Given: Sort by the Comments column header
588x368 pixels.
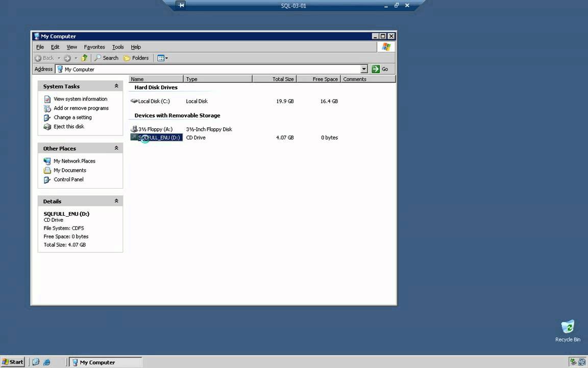Looking at the screenshot, I should point(368,79).
